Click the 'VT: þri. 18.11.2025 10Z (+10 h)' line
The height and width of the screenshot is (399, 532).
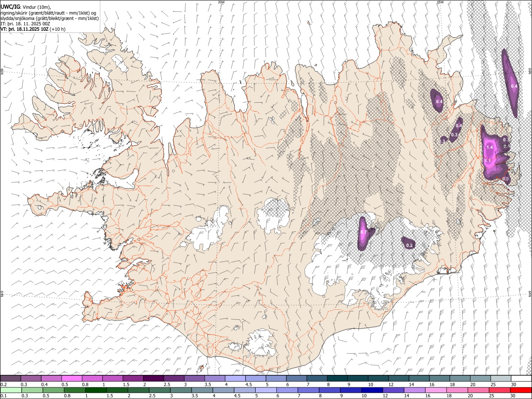point(33,29)
